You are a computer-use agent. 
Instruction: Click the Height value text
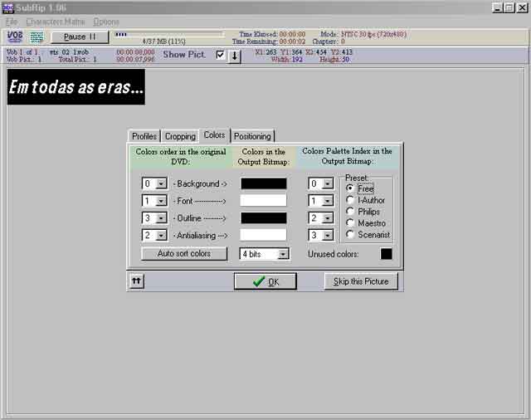pos(334,60)
